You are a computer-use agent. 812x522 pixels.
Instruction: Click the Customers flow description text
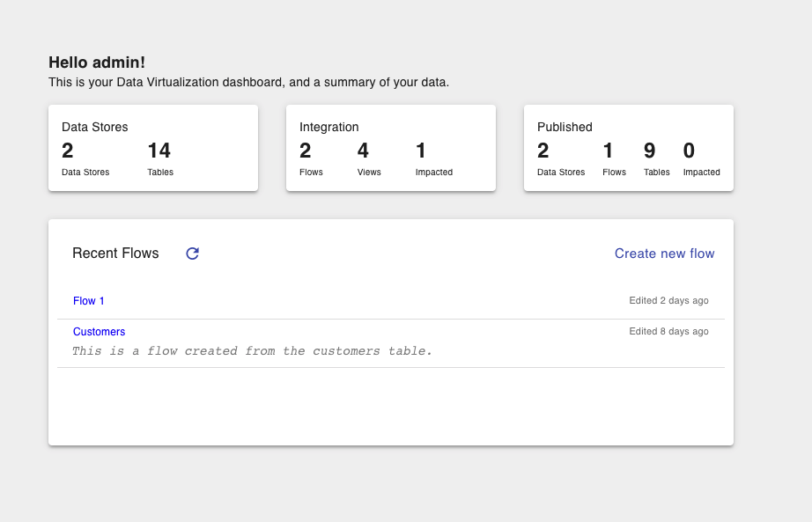pyautogui.click(x=252, y=351)
